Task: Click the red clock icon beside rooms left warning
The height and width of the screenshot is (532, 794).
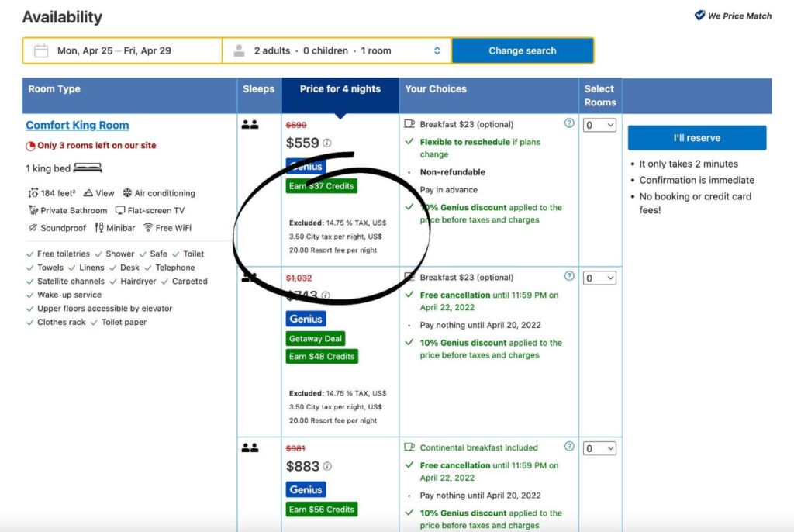Action: tap(30, 146)
